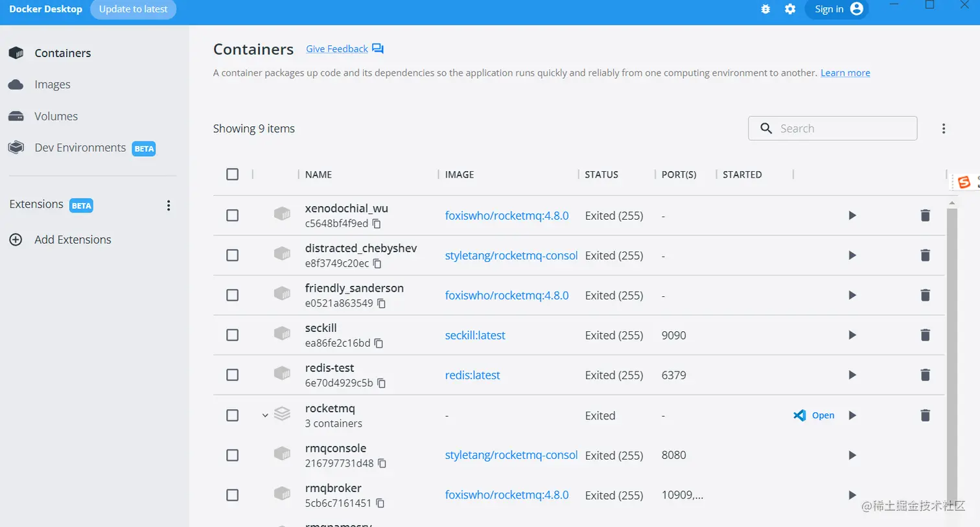Open the Extensions three-dot menu
980x527 pixels.
click(169, 205)
